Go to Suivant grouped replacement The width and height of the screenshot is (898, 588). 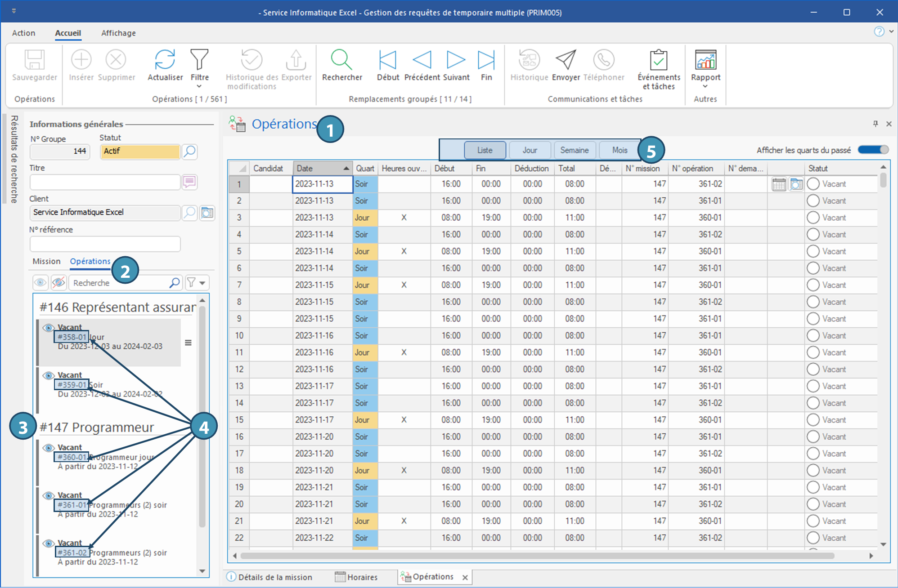tap(455, 60)
